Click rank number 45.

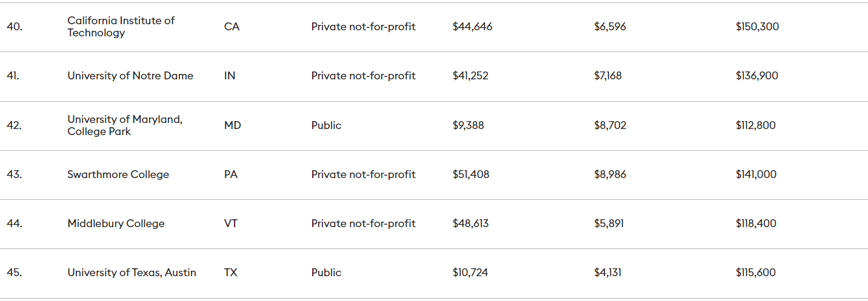point(15,273)
